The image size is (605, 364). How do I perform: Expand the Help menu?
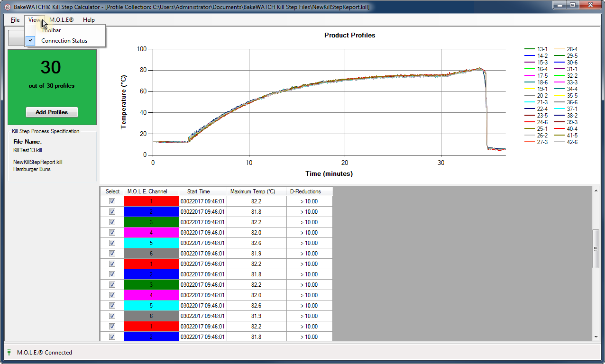click(89, 20)
